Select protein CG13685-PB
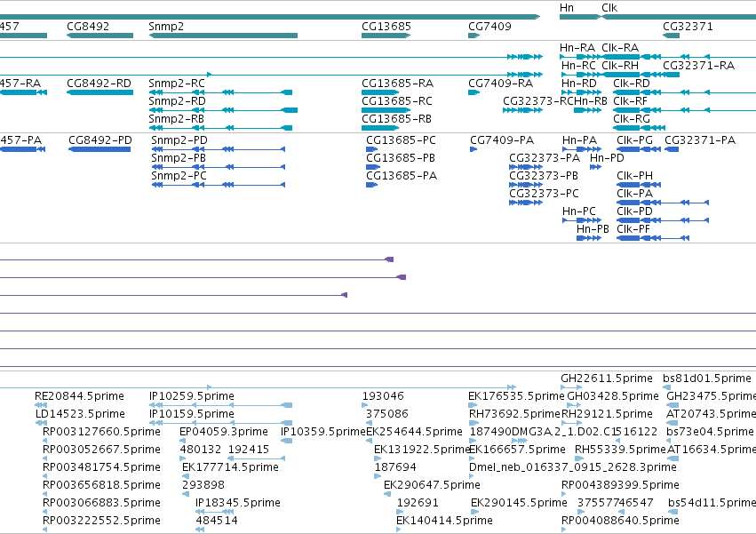 [401, 158]
